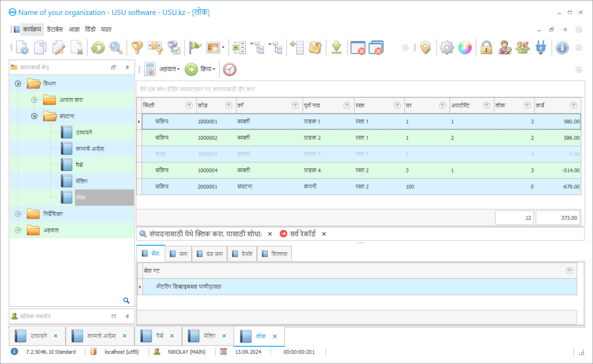
Task: Click the green flag toolbar icon
Action: pos(195,48)
